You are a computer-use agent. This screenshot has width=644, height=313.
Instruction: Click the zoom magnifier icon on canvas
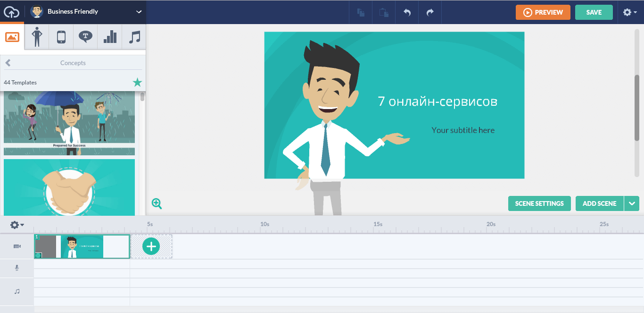click(x=157, y=203)
